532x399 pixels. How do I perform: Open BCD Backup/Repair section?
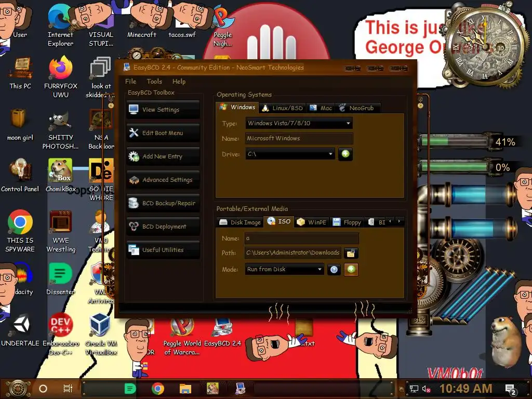tap(163, 203)
